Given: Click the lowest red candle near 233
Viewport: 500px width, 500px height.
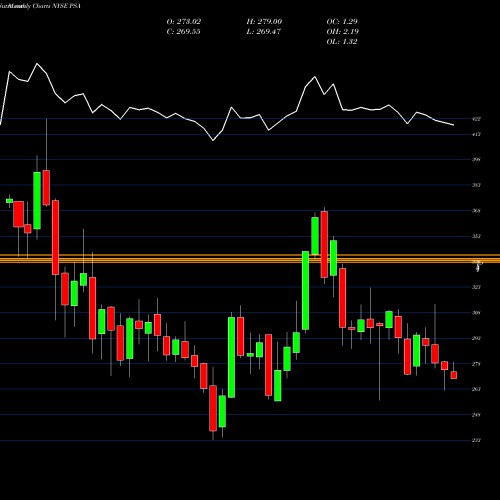Looking at the screenshot, I should click(x=213, y=408).
